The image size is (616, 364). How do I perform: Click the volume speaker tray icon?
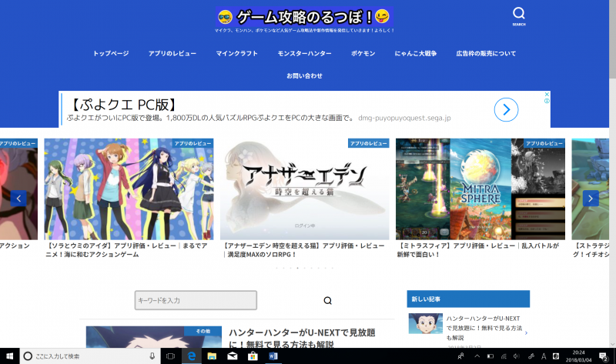pos(516,356)
